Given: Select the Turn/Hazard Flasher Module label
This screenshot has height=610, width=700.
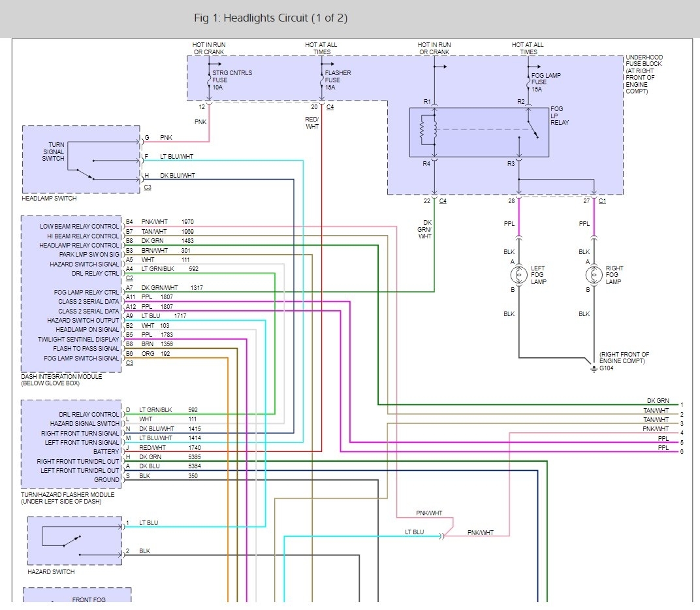Looking at the screenshot, I should coord(67,498).
